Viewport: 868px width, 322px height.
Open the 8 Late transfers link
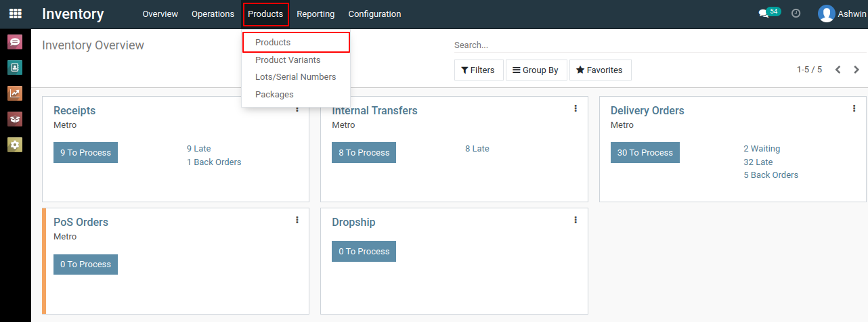click(477, 149)
